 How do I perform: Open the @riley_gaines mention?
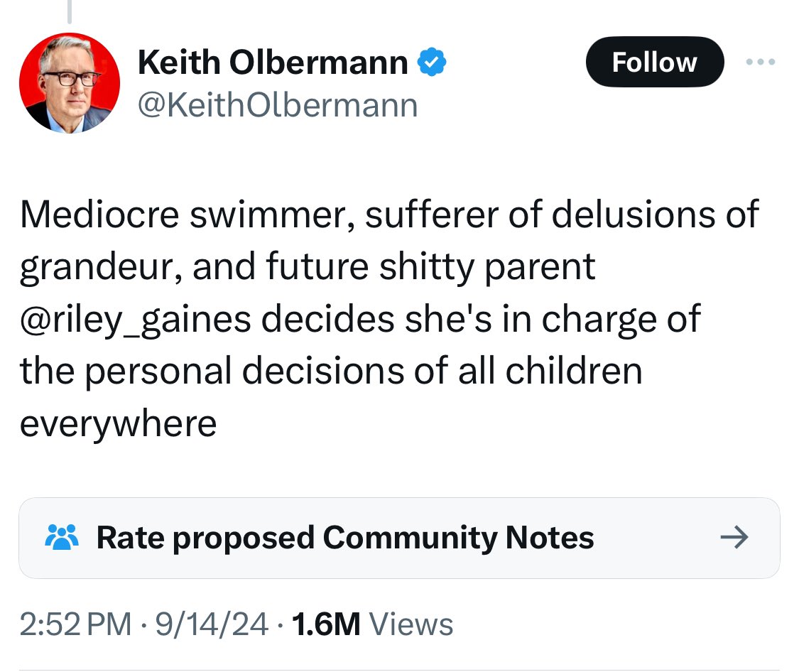(135, 319)
